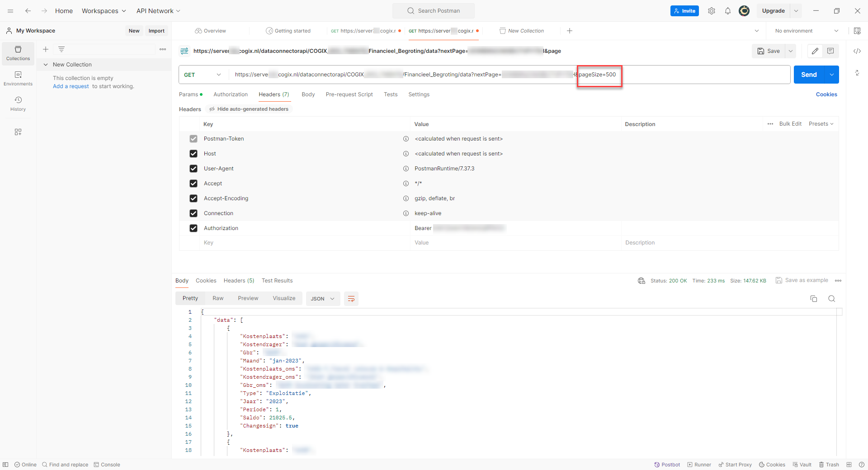Open the Runner in the status bar
Viewport: 868px width, 470px height.
coord(699,465)
